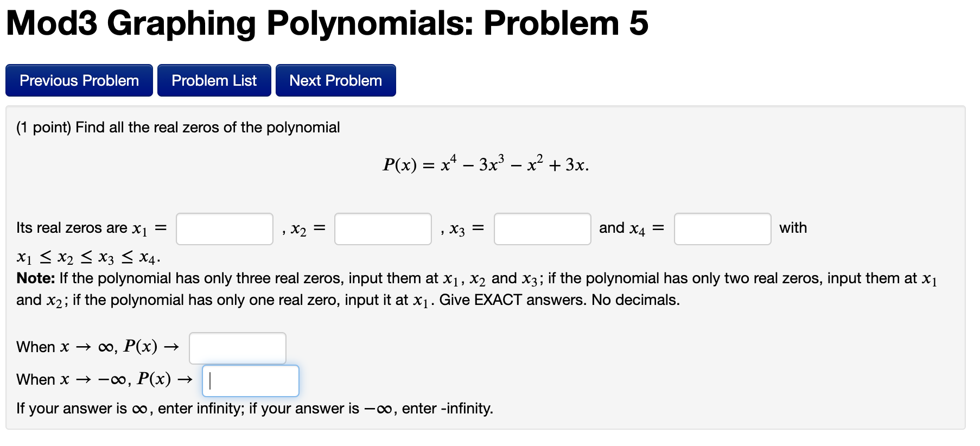The height and width of the screenshot is (446, 980).
Task: Navigate back using Previous Problem
Action: tap(79, 80)
